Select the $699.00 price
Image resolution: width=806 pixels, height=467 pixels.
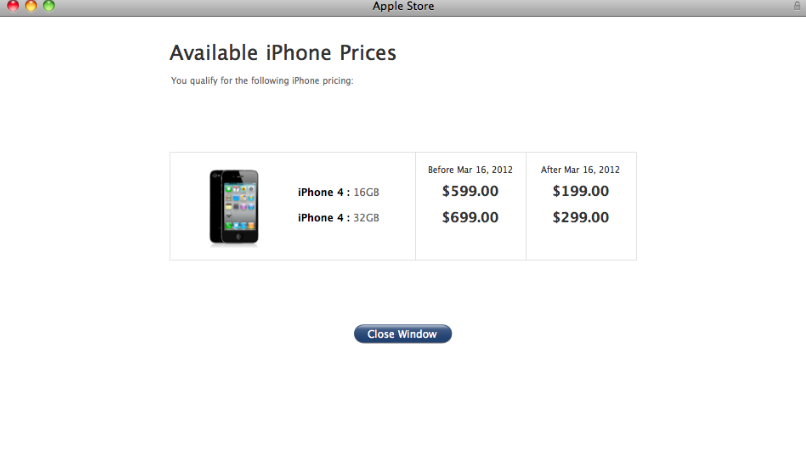470,217
